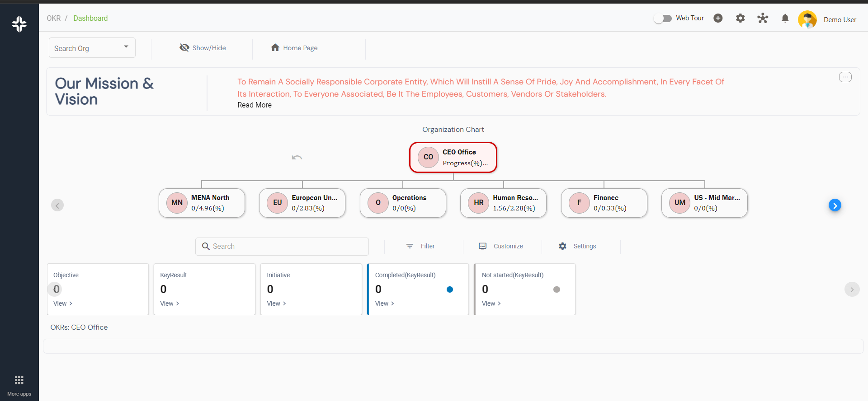868x401 pixels.
Task: Toggle the Web Tour switch
Action: 663,19
